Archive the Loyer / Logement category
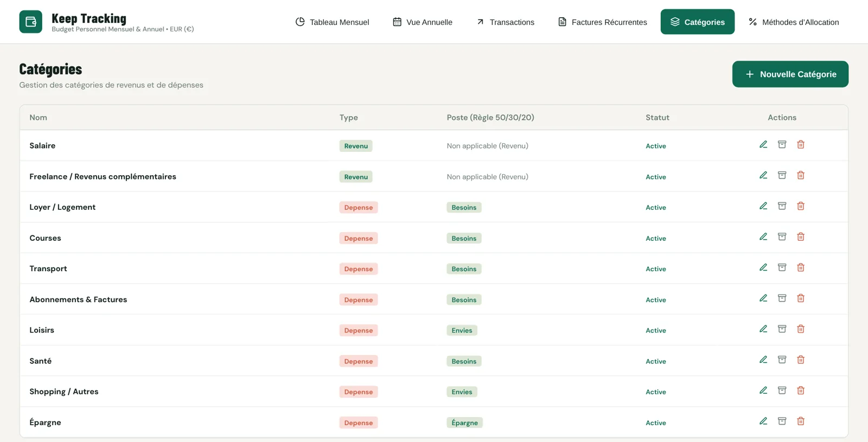This screenshot has width=868, height=442. 782,206
